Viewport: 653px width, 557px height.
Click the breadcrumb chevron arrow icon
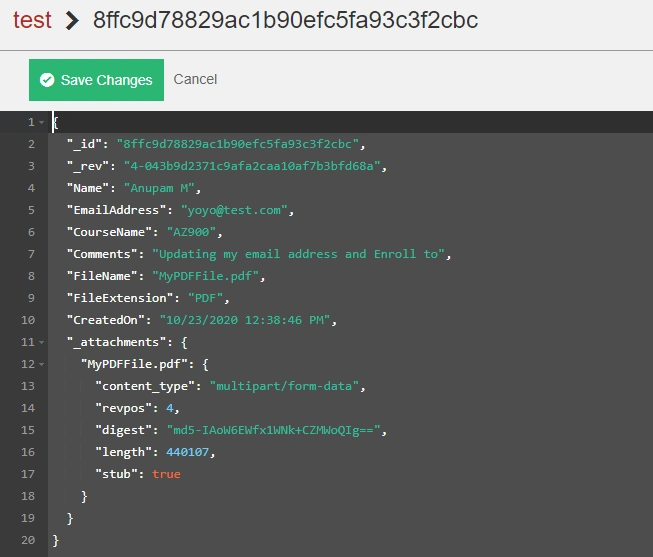(x=72, y=21)
